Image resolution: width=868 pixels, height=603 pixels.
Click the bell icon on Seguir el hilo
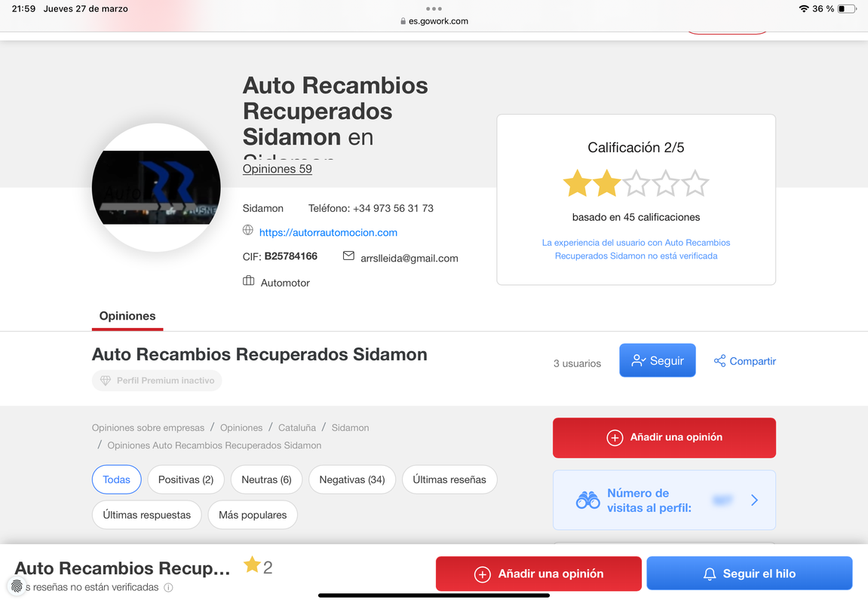click(710, 574)
